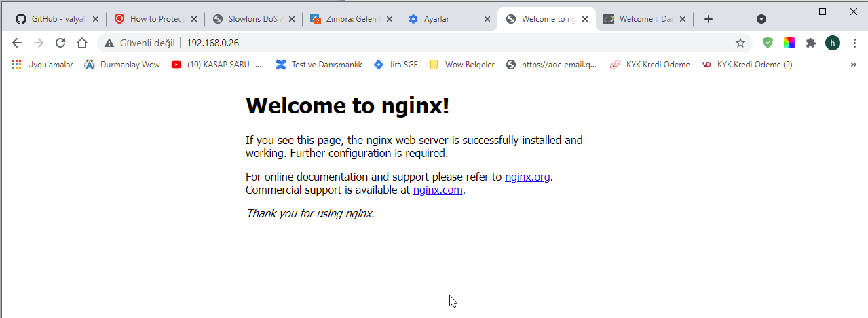Open the green shield extension
868x318 pixels.
point(768,43)
